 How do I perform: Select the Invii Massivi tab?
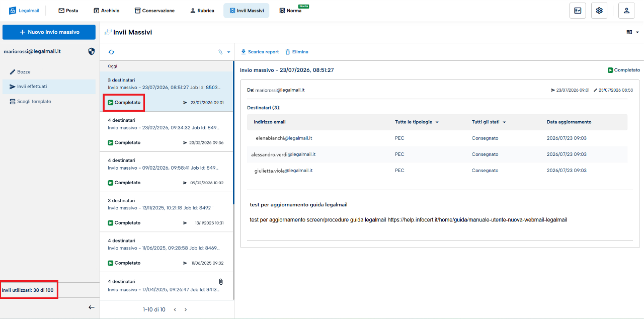(246, 11)
